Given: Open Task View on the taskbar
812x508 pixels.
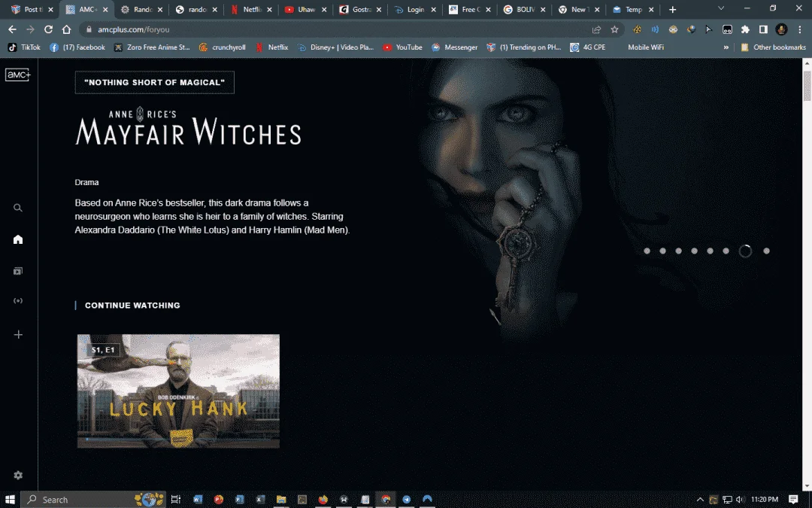Looking at the screenshot, I should pos(175,499).
